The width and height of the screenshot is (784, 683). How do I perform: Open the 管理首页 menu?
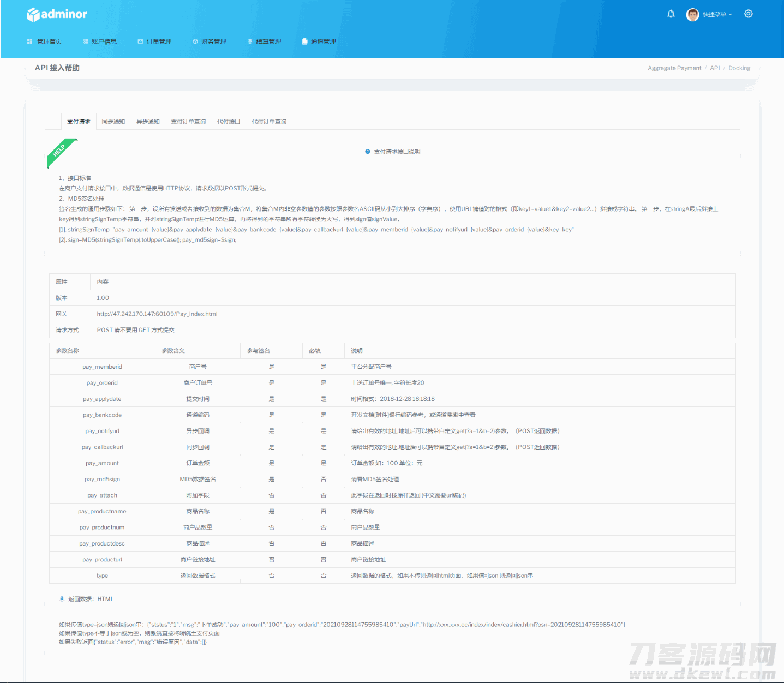click(45, 41)
